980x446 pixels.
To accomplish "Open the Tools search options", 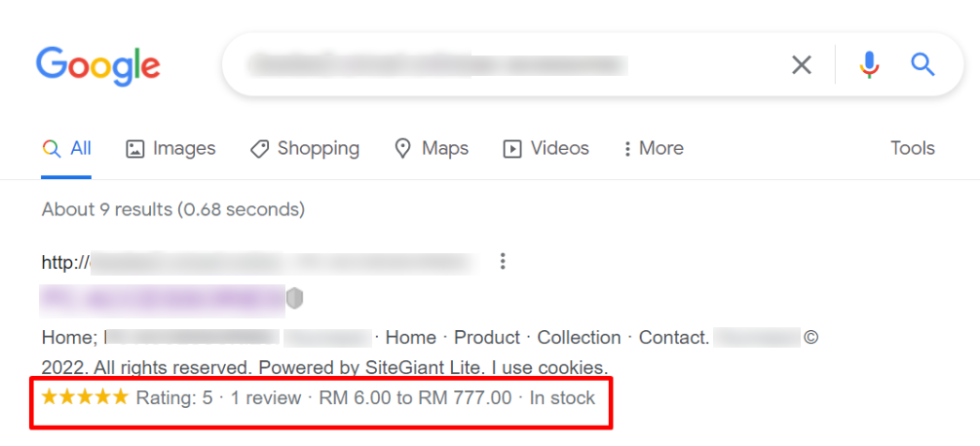I will point(913,149).
